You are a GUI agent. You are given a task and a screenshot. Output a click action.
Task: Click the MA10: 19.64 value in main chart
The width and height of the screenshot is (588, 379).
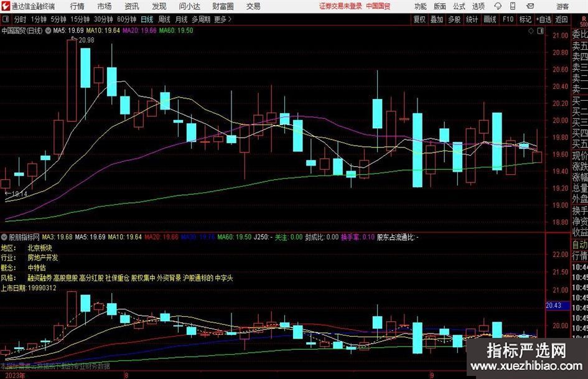pos(103,30)
